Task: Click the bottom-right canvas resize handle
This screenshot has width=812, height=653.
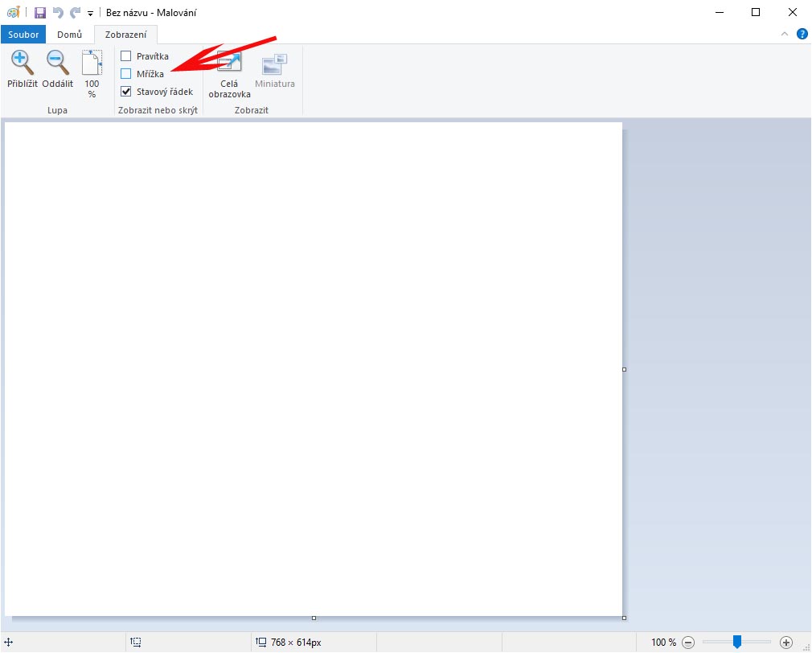Action: coord(625,618)
